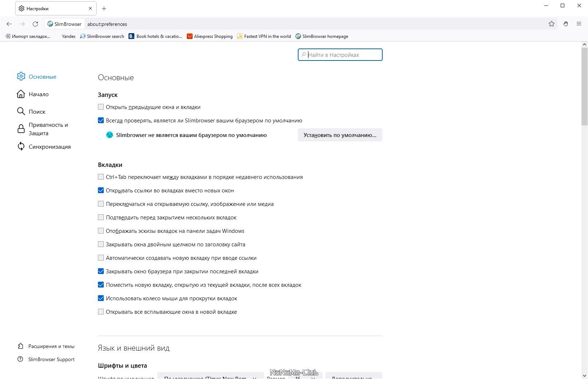Screen dimensions: 588x379
Task: Open the font size Размер dropdown
Action: 305,377
